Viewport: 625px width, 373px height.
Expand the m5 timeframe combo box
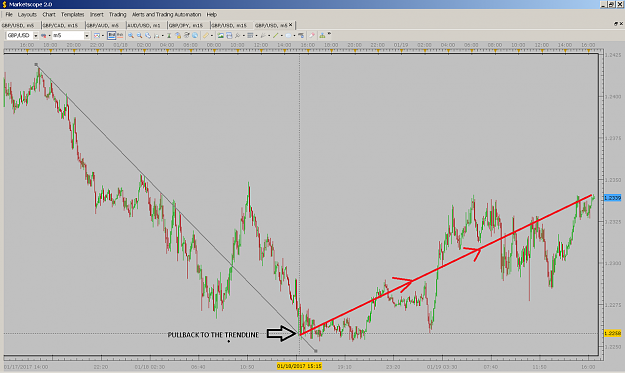click(86, 35)
